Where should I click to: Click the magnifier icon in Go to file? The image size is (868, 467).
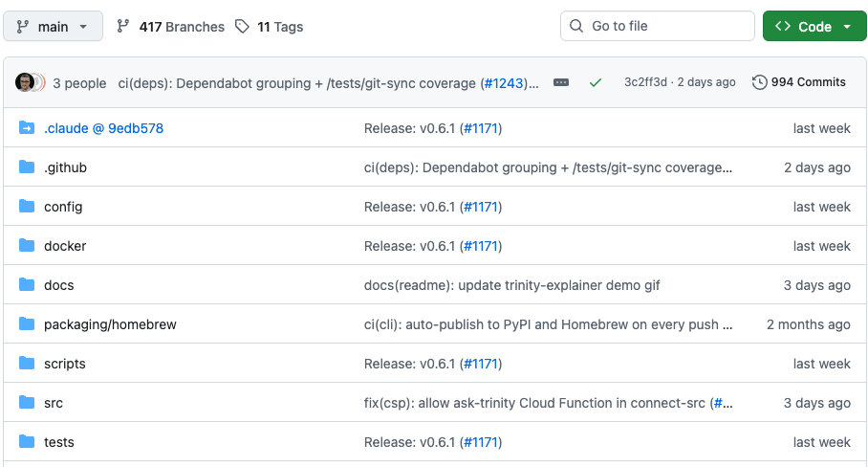[576, 26]
